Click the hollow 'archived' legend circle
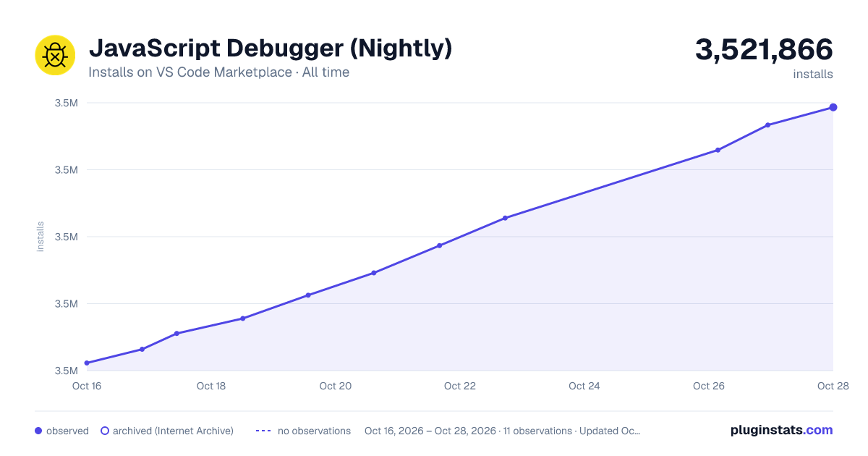The image size is (868, 456). coord(105,431)
